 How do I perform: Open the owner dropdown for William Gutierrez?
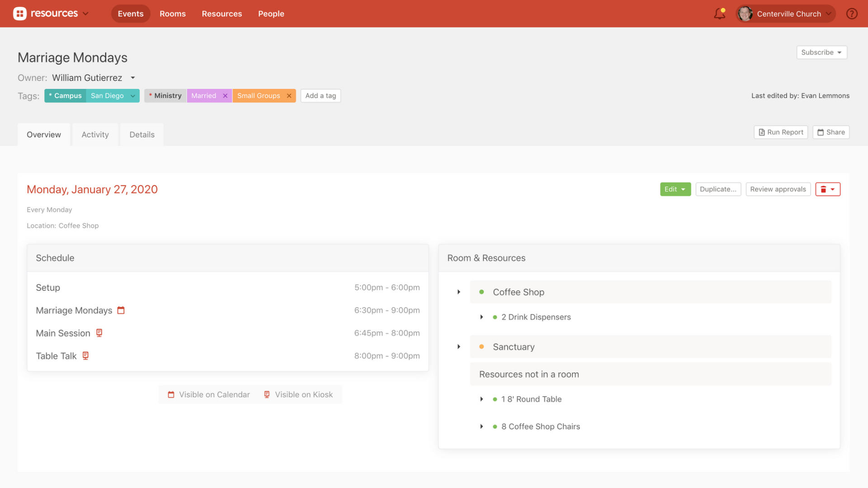coord(132,77)
